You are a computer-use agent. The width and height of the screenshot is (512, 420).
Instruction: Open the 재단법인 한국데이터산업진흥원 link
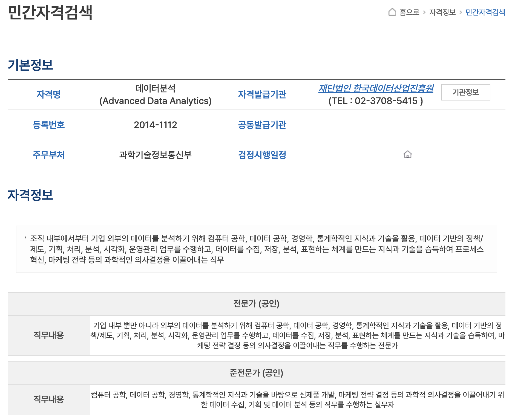click(376, 88)
